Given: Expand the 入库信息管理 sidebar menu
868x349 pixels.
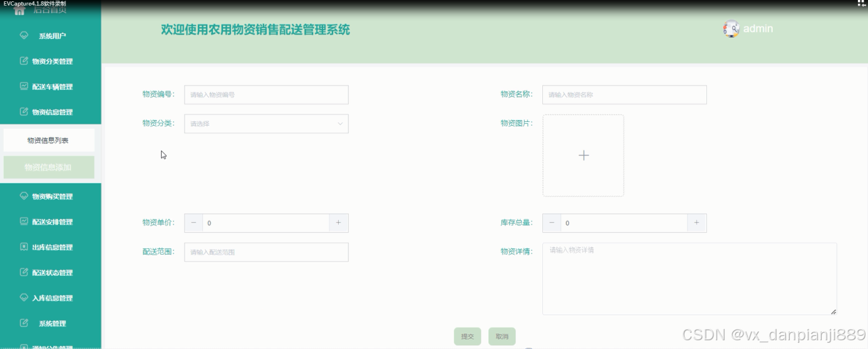Looking at the screenshot, I should point(50,298).
